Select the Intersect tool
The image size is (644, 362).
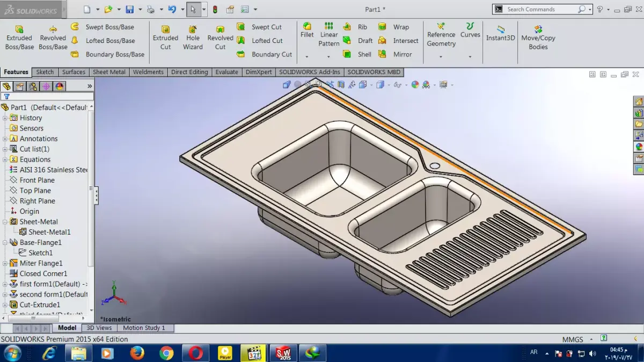coord(398,40)
